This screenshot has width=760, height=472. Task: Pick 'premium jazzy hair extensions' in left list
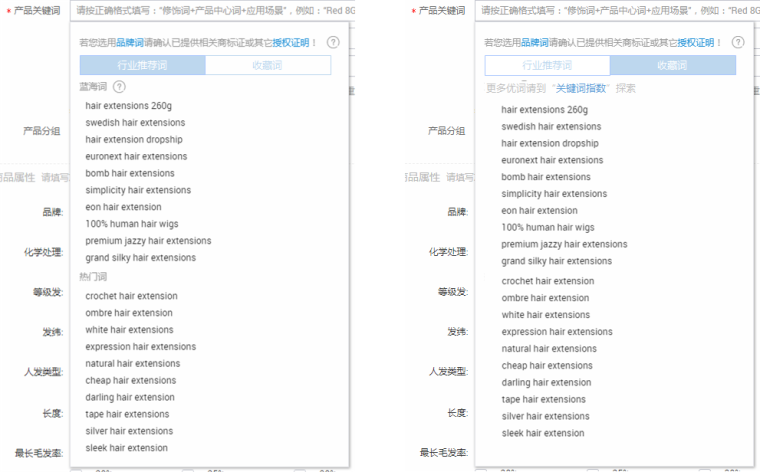pyautogui.click(x=148, y=241)
